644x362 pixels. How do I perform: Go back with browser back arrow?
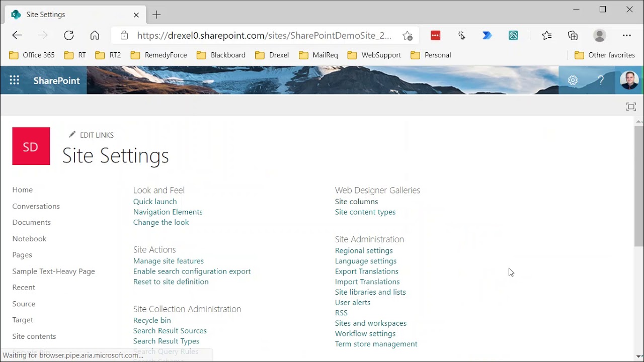click(x=17, y=35)
